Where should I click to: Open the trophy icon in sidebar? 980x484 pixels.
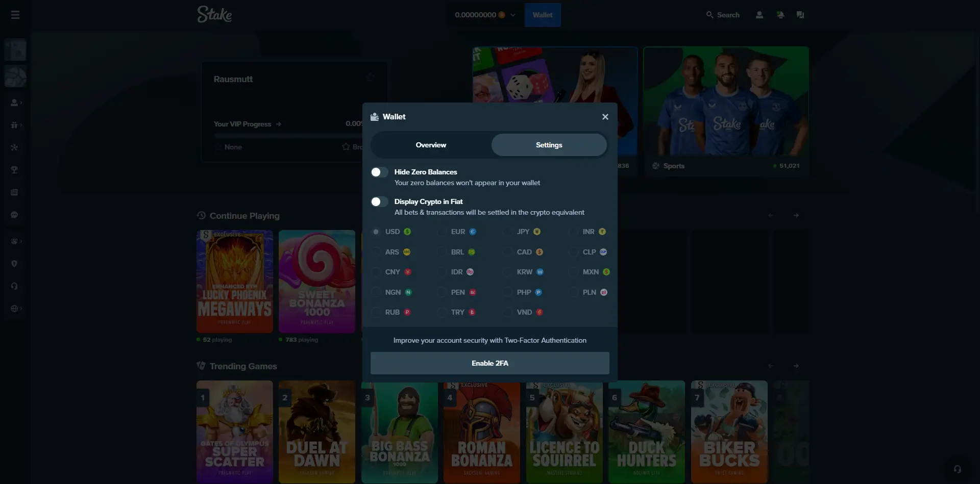point(14,170)
